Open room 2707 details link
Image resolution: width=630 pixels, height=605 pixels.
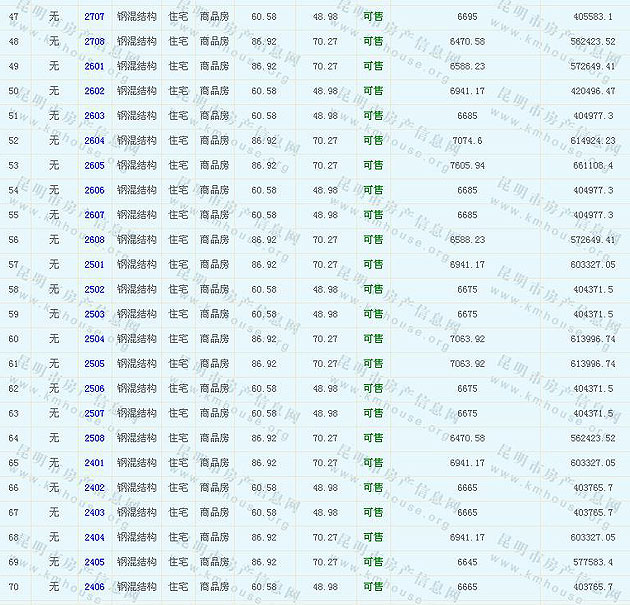click(94, 17)
